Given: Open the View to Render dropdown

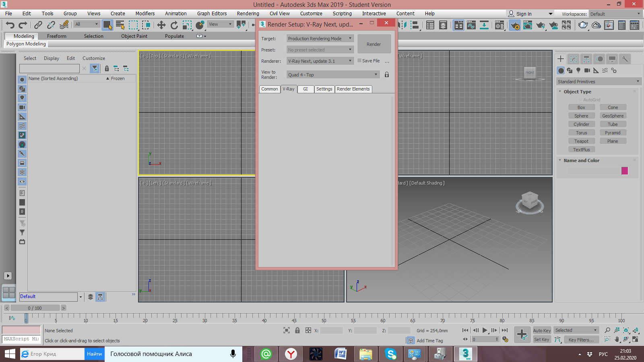Looking at the screenshot, I should coord(333,75).
